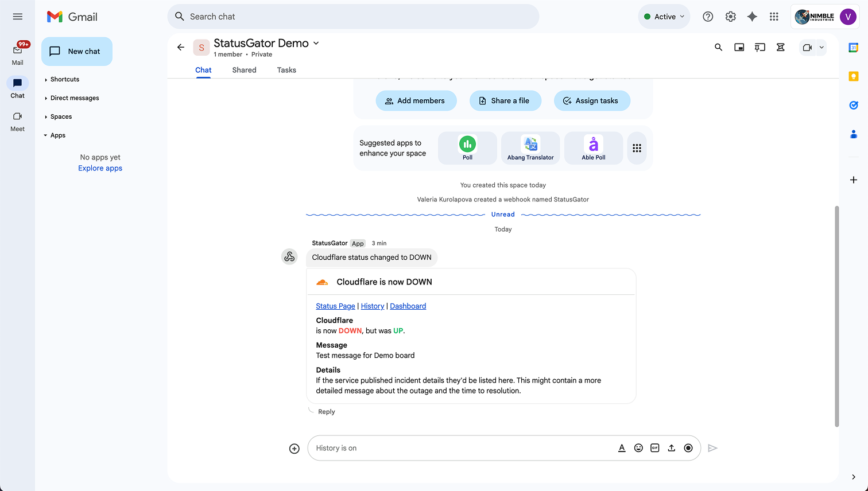This screenshot has width=868, height=491.
Task: Open the account avatar V
Action: [x=848, y=17]
